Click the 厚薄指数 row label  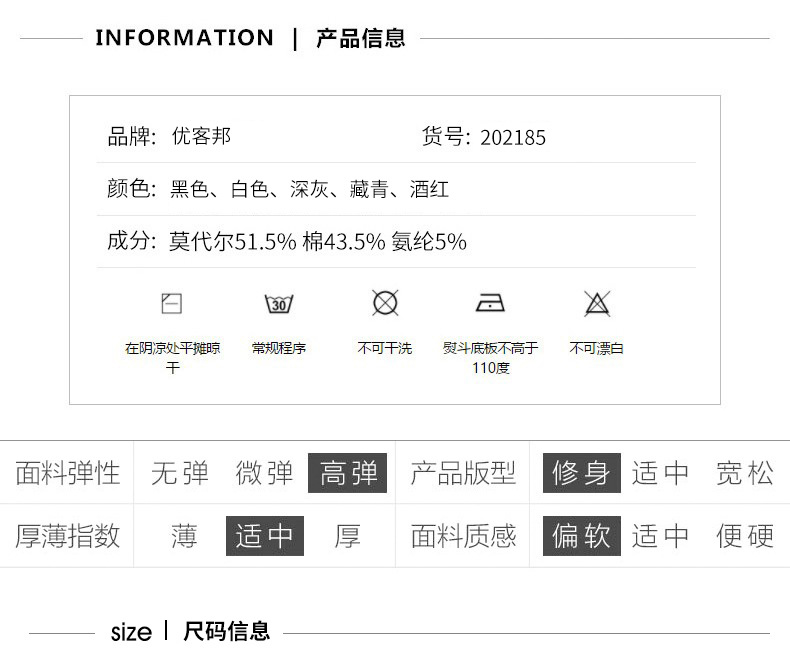68,536
